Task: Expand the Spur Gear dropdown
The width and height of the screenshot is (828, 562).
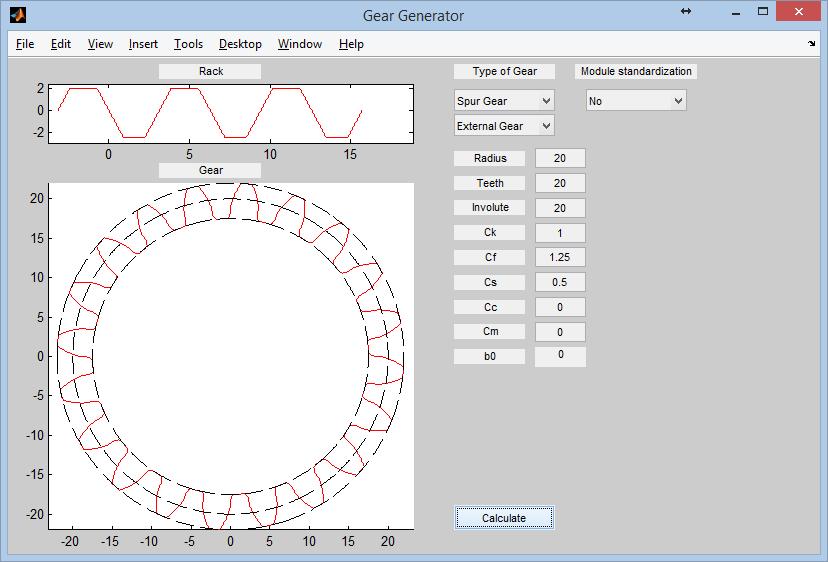Action: [504, 100]
